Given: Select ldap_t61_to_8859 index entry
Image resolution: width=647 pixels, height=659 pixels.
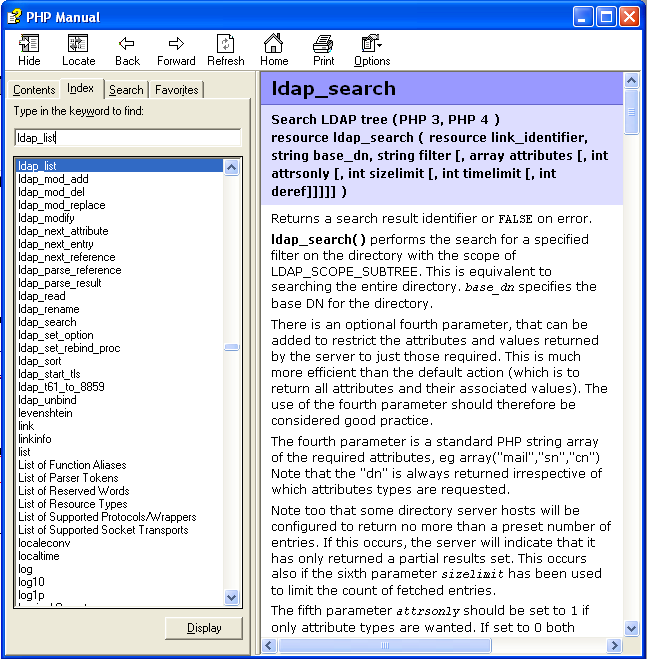Looking at the screenshot, I should point(61,387).
